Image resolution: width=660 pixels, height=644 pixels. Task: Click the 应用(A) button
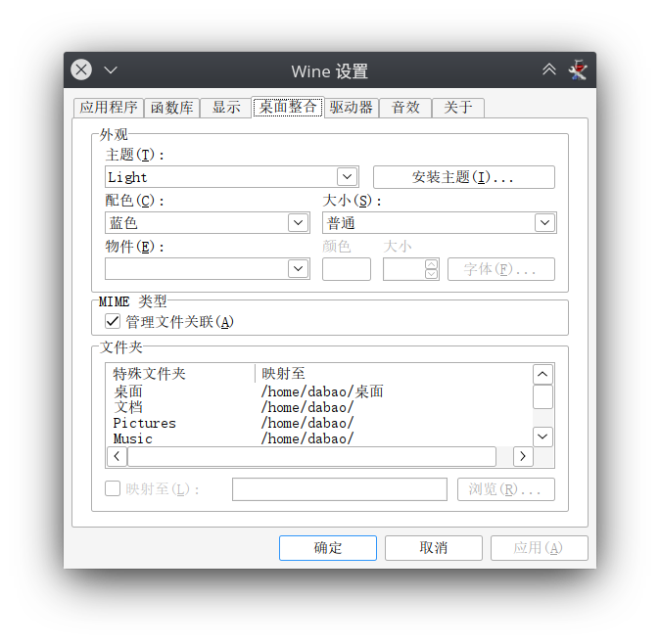[540, 548]
